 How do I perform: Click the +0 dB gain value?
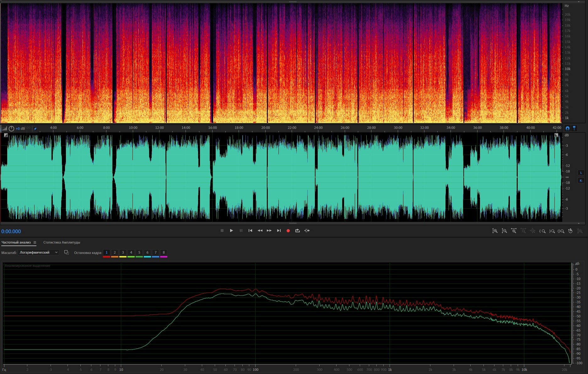click(20, 129)
